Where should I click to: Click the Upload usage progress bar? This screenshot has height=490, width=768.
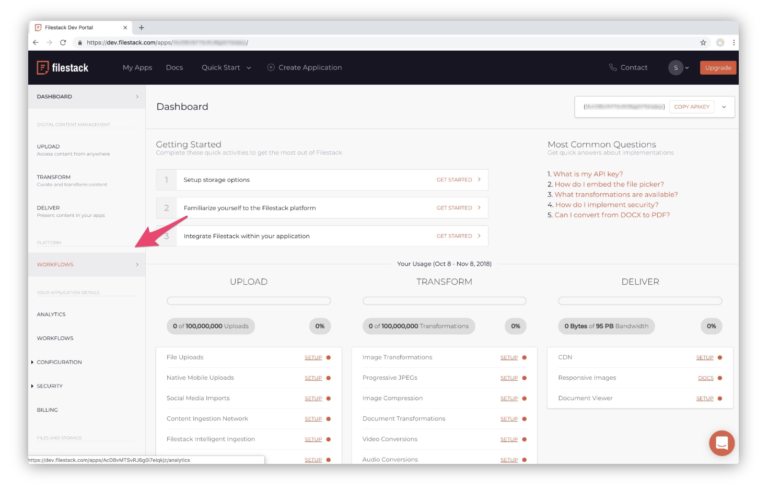tap(248, 300)
